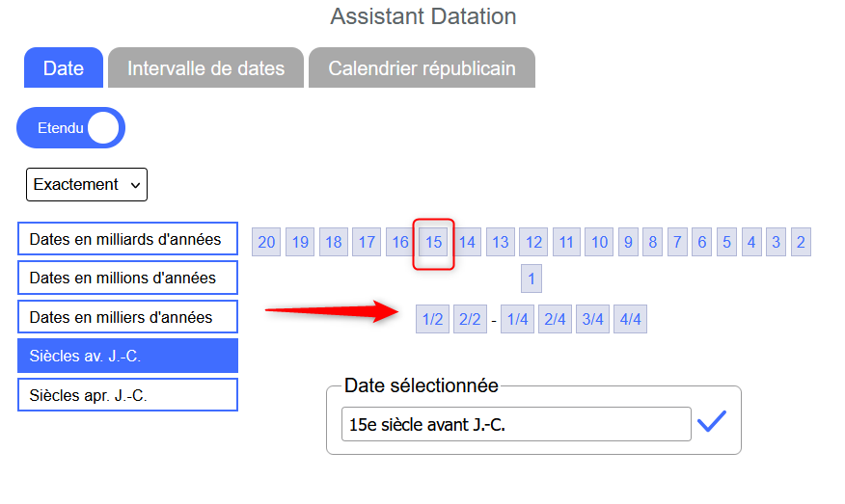Select the Date tab
Viewport: 845px width, 504px height.
pyautogui.click(x=64, y=68)
